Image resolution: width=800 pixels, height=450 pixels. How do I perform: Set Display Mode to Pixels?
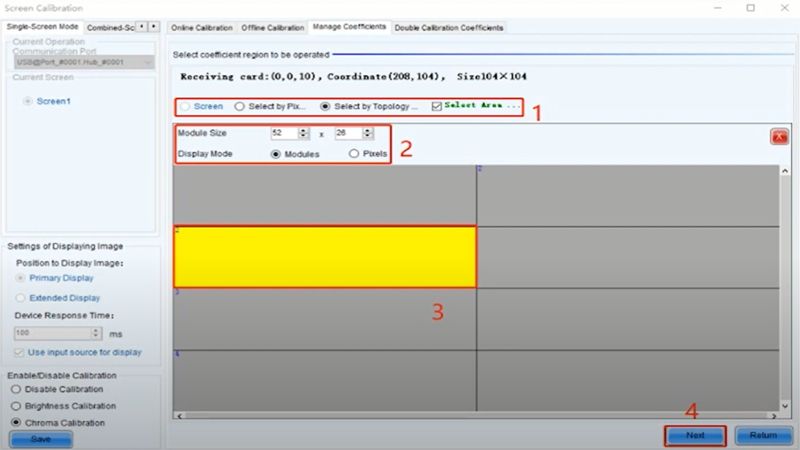tap(354, 154)
